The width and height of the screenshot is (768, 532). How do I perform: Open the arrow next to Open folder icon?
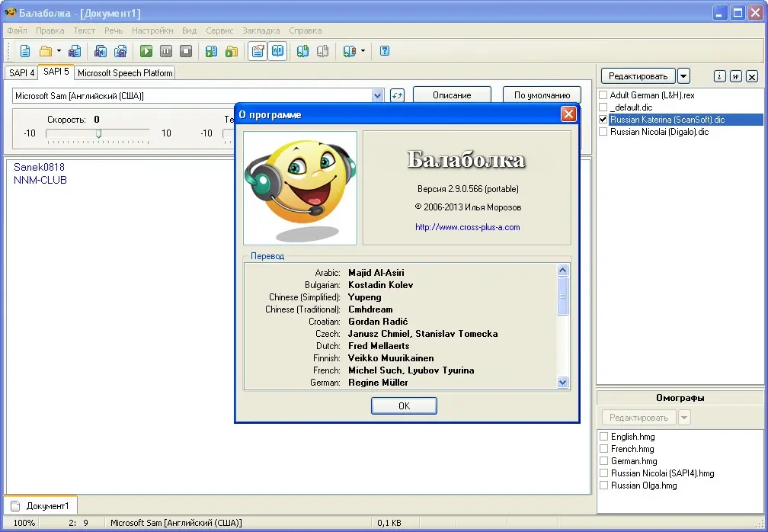tap(59, 51)
